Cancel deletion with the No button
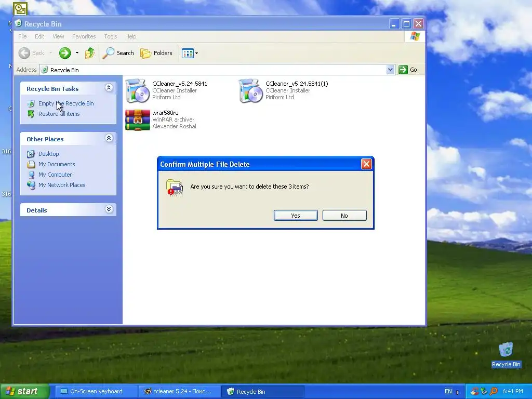 click(x=344, y=216)
